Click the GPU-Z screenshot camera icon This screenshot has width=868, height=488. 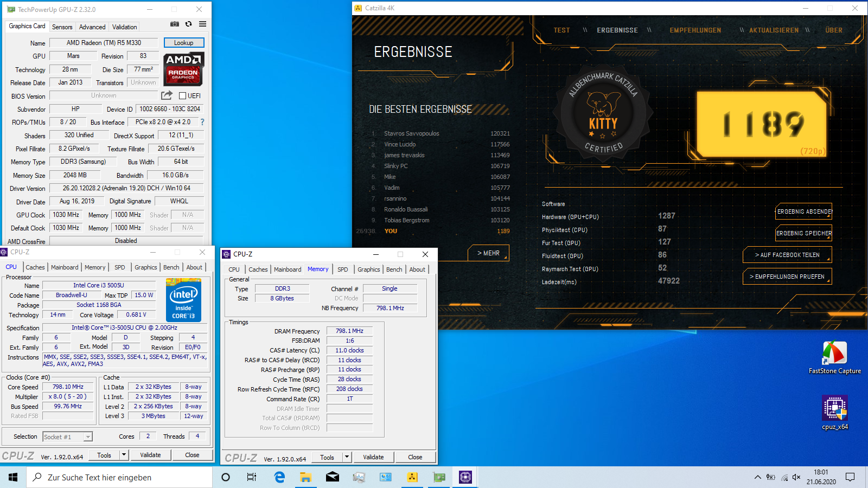(175, 24)
